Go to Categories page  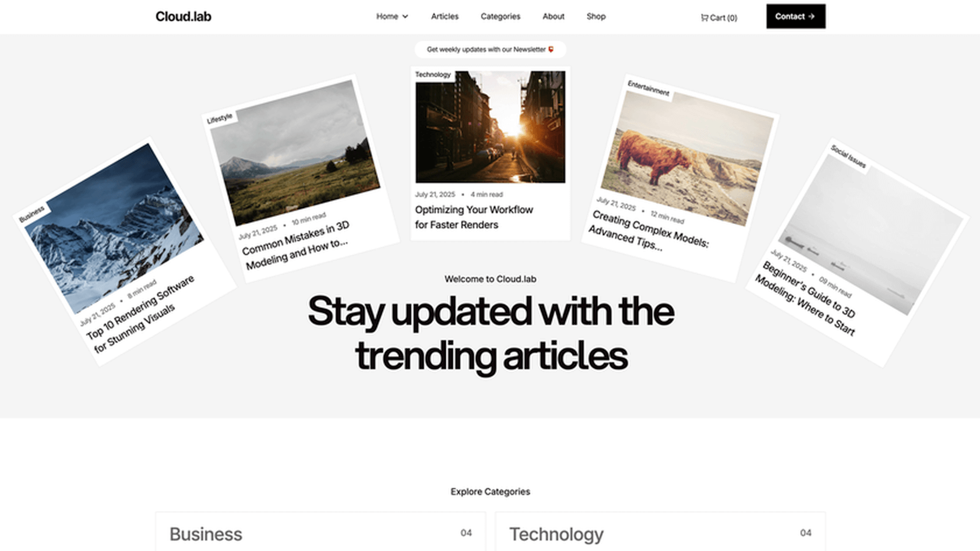click(x=500, y=16)
